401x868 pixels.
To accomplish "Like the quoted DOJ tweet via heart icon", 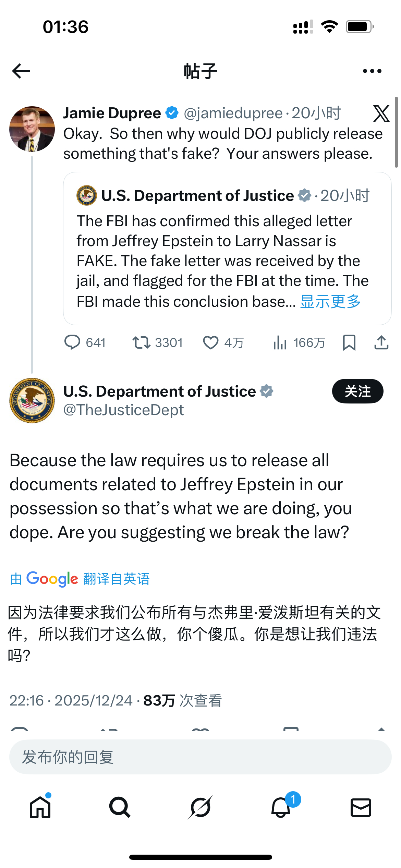I will pos(211,342).
